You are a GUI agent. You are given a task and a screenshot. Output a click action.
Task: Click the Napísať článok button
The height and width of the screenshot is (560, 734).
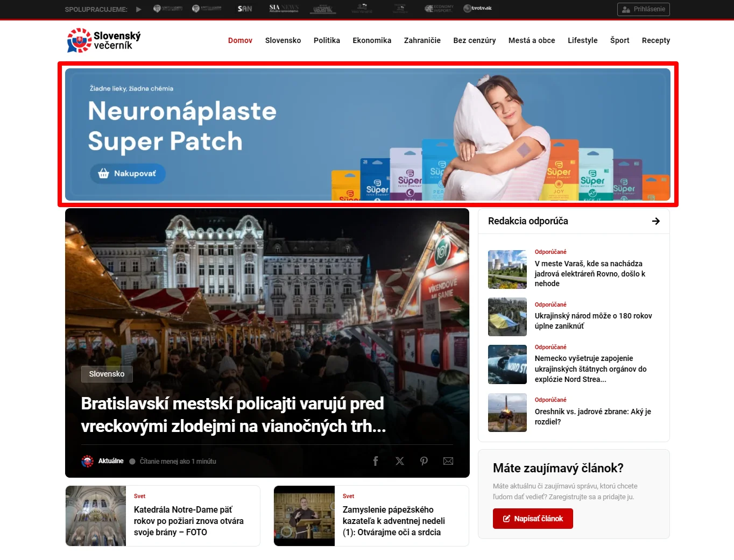tap(533, 519)
